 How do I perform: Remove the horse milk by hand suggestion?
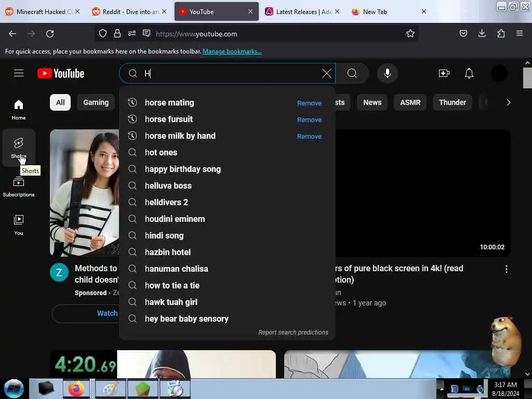click(309, 137)
